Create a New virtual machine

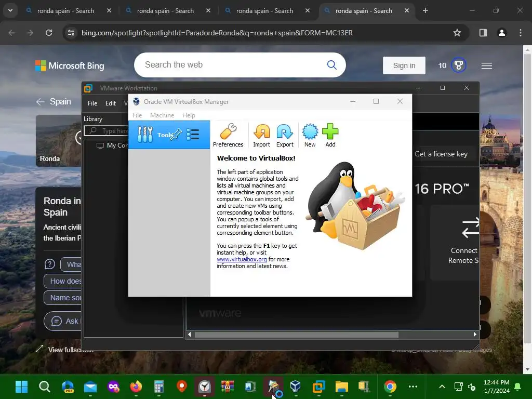310,135
